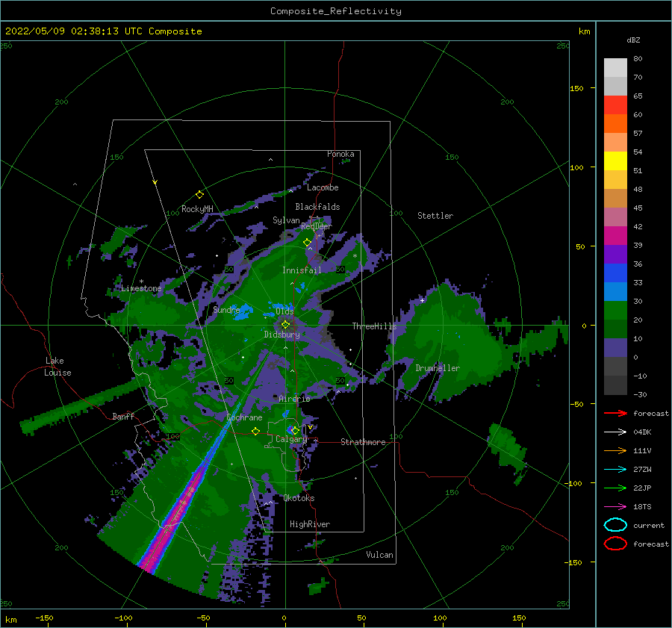The height and width of the screenshot is (628, 672).
Task: Click the Sylvan label on map
Action: [286, 220]
